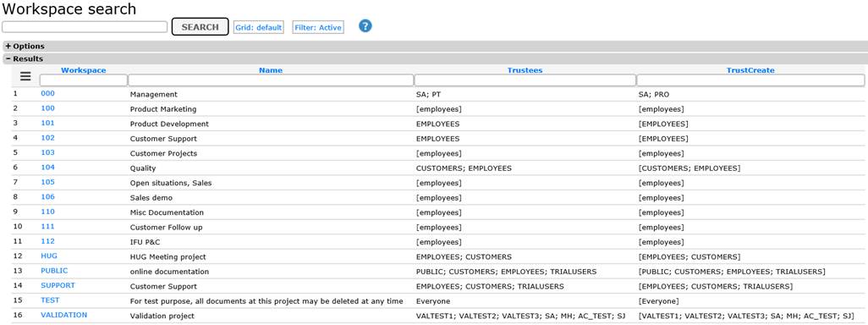Select the Quality name cell
The image size is (868, 325).
[x=143, y=168]
